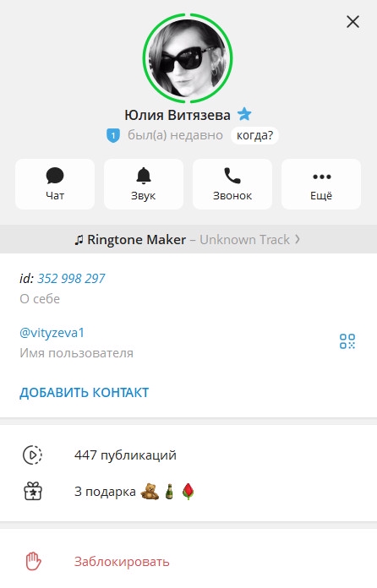Screen dimensions: 377x588
Task: Close the profile panel with X
Action: click(353, 22)
